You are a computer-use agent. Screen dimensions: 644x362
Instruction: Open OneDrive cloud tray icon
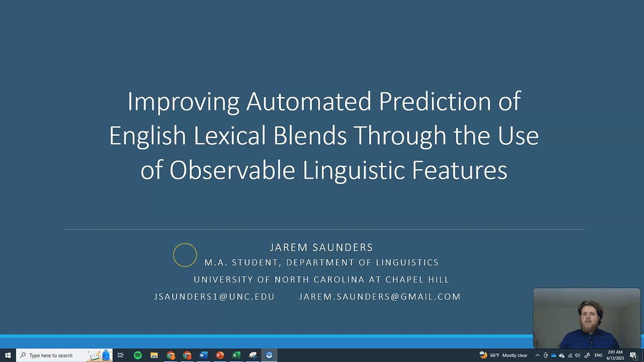[x=553, y=355]
